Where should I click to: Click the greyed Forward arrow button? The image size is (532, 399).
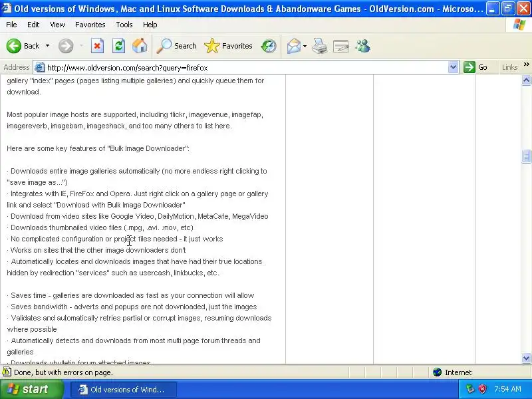(x=66, y=46)
